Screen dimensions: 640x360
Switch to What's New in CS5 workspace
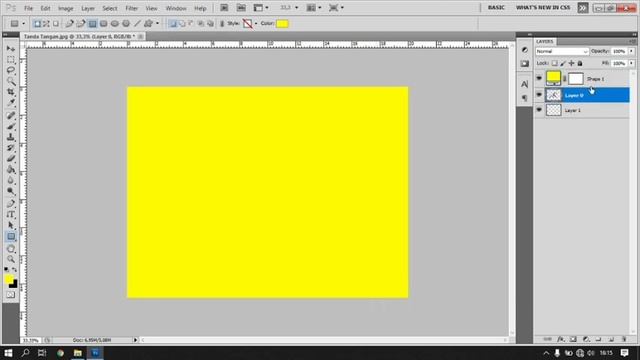point(543,8)
